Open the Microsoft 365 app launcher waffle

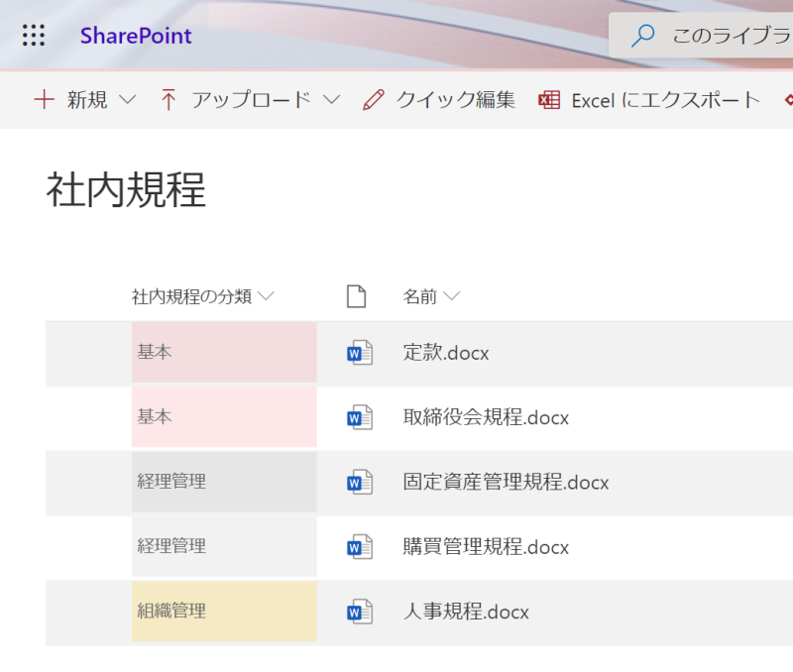[34, 36]
